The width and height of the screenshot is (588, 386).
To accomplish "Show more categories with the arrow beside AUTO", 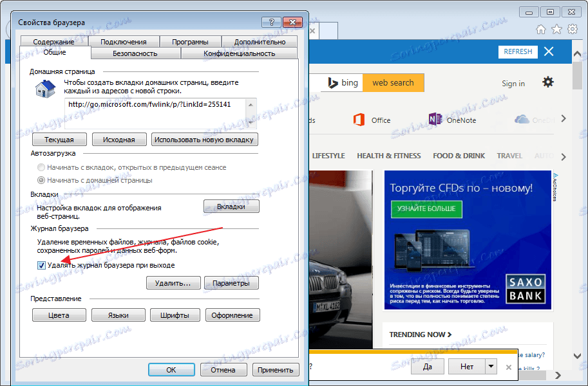I will pos(564,156).
